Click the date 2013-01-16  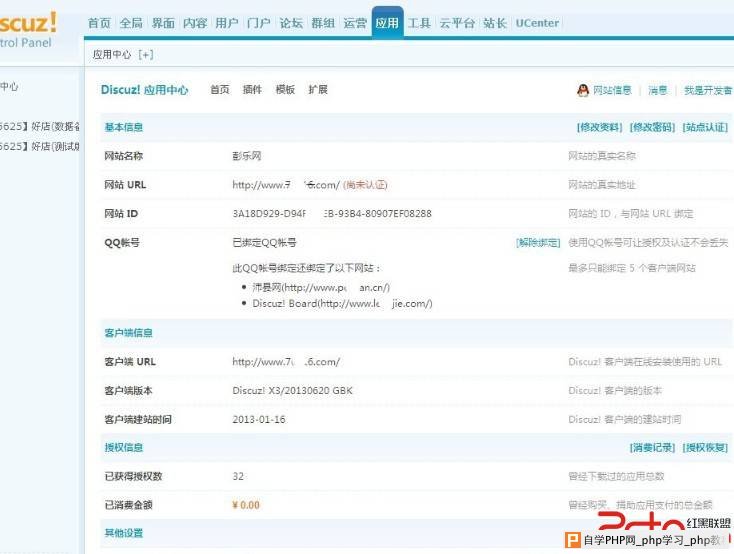[259, 419]
